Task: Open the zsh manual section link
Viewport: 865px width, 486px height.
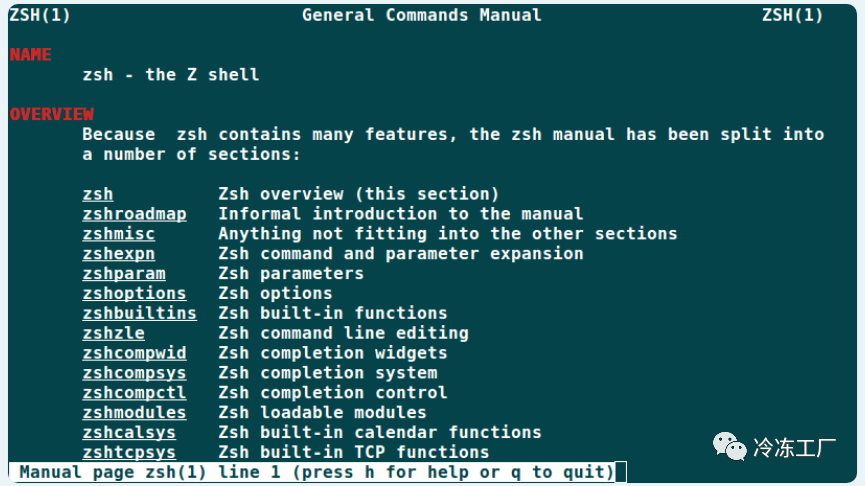Action: [x=98, y=194]
